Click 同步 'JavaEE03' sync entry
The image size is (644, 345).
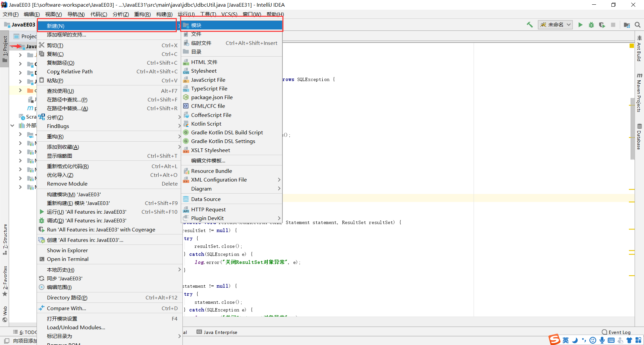coord(109,278)
